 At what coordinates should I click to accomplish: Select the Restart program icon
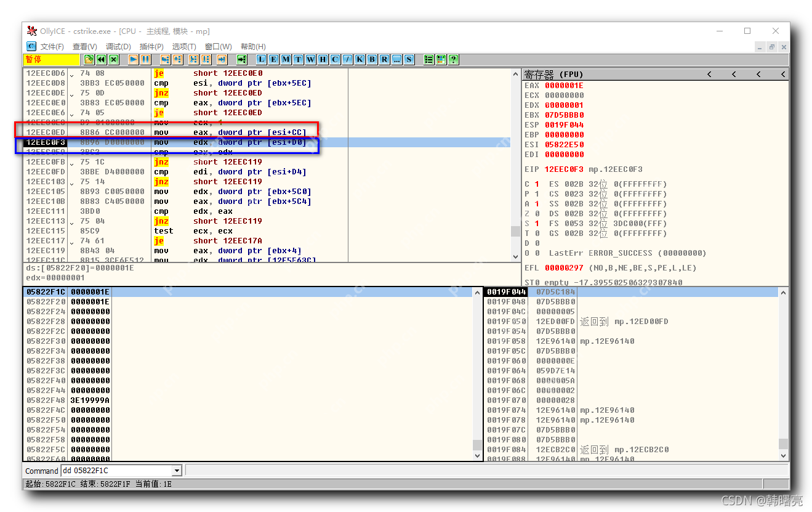click(100, 59)
